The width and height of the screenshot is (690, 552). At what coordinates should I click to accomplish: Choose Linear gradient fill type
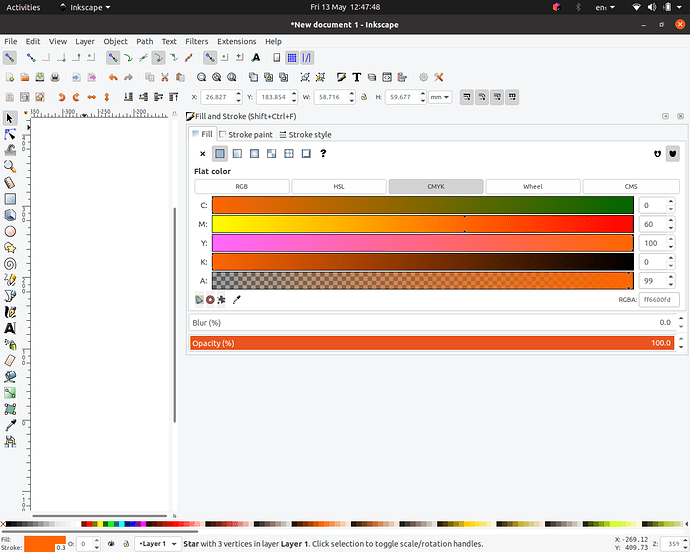pos(237,153)
